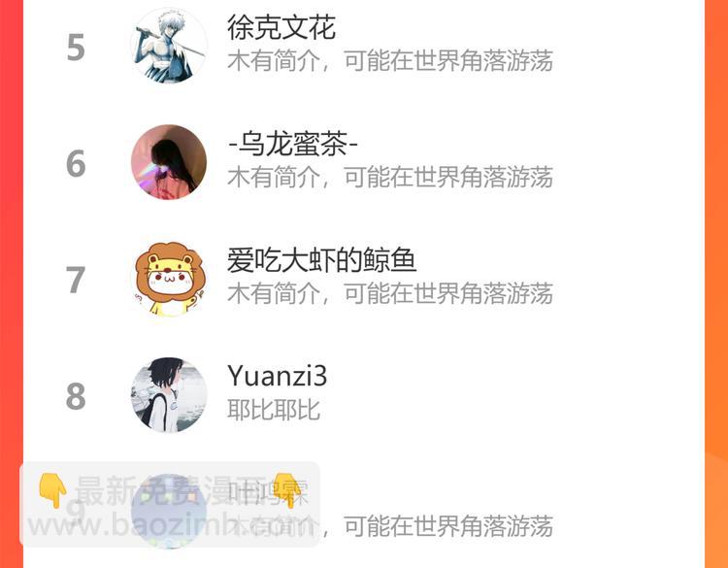The image size is (728, 568).
Task: Select the rank number 5
Action: click(76, 47)
